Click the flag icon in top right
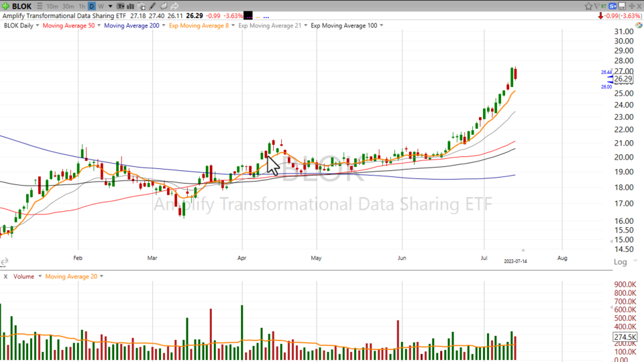The width and height of the screenshot is (644, 362). (598, 6)
